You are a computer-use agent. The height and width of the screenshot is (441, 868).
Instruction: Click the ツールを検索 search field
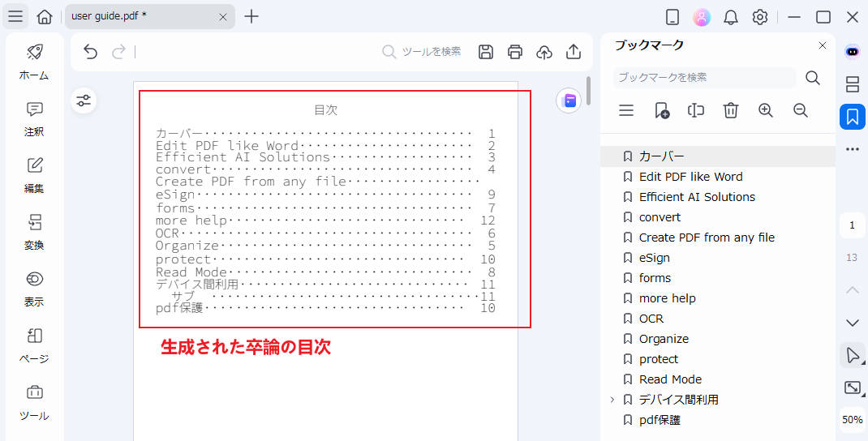tap(423, 52)
